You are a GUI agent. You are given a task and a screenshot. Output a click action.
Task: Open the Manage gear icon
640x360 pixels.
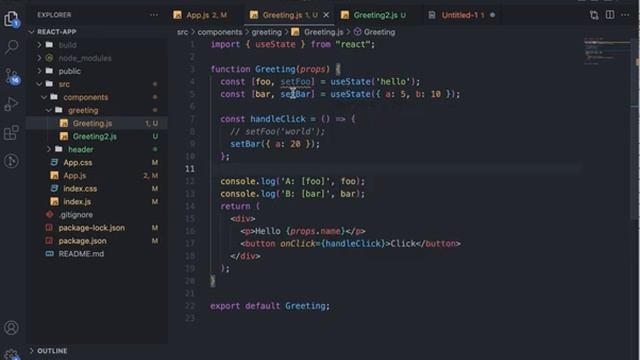click(x=11, y=354)
